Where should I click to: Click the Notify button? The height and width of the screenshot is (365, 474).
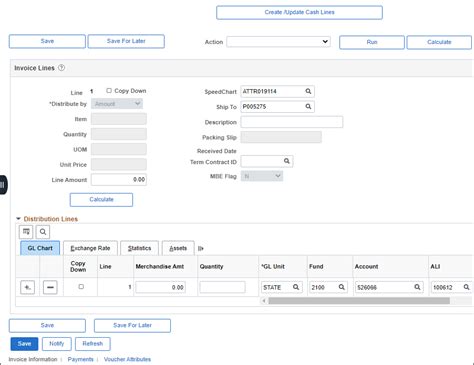click(57, 344)
